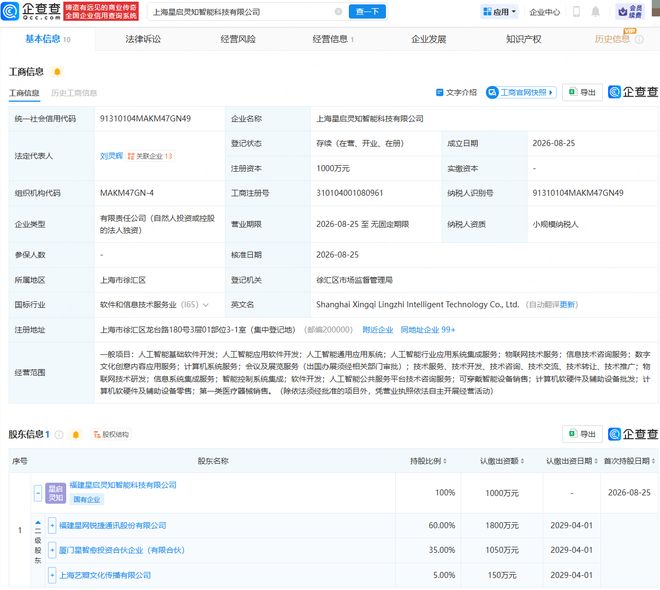Expand the 国标行业 chevron dropdown
This screenshot has width=660, height=590.
[206, 305]
